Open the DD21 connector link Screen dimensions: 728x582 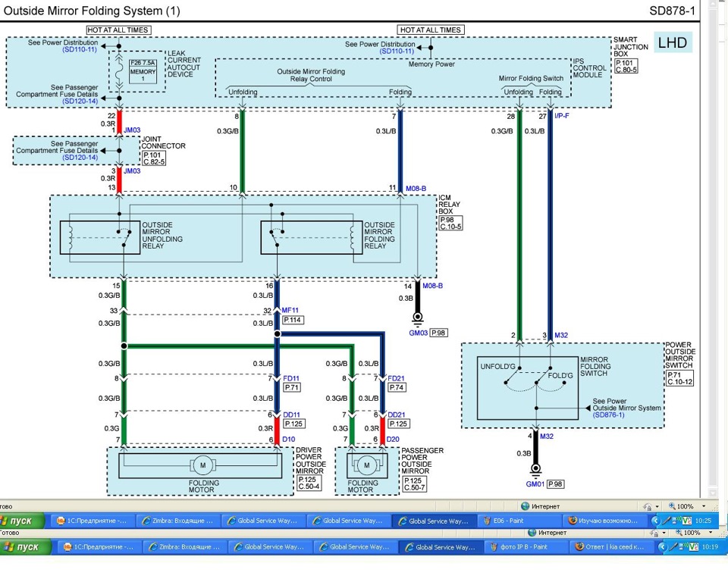click(x=397, y=415)
